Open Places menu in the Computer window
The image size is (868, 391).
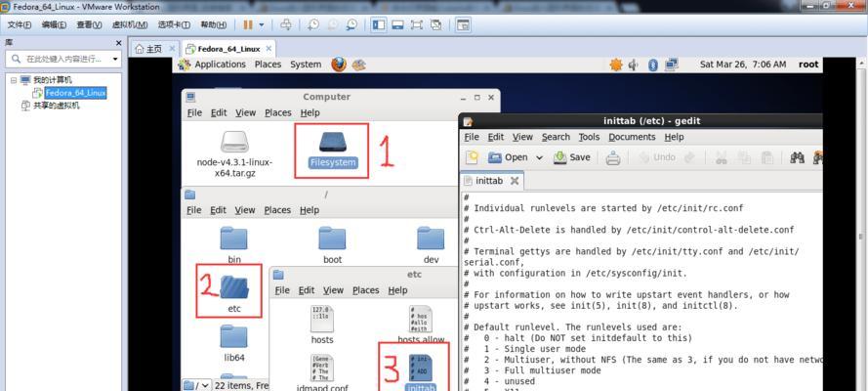[278, 112]
